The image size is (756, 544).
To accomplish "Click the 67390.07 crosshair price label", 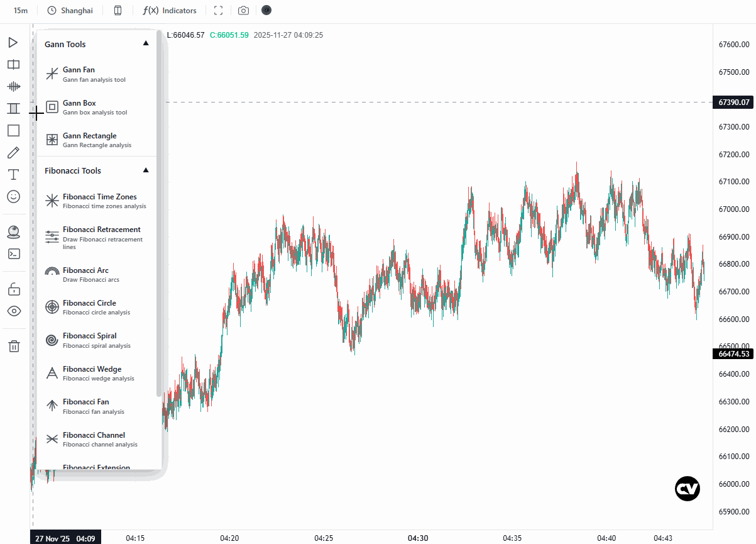I will pyautogui.click(x=733, y=102).
